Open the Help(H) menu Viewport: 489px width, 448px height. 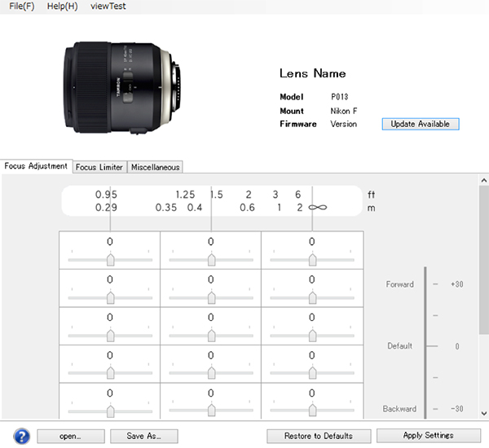[63, 7]
